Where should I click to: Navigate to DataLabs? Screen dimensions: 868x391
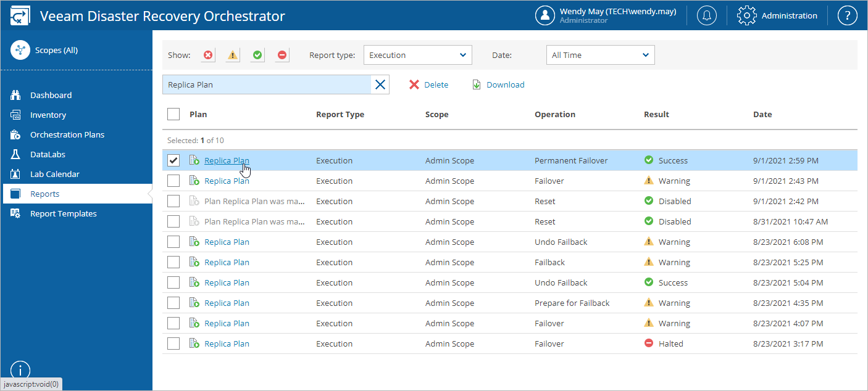[x=48, y=154]
